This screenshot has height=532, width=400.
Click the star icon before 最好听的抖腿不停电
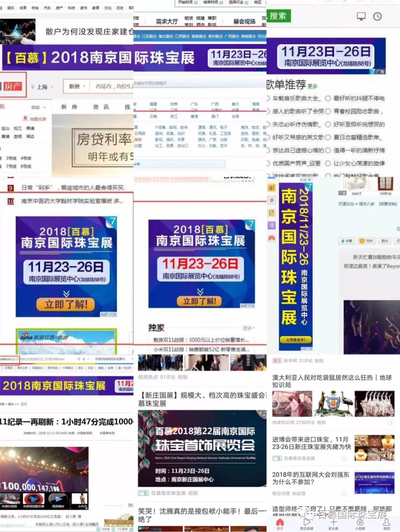point(328,98)
